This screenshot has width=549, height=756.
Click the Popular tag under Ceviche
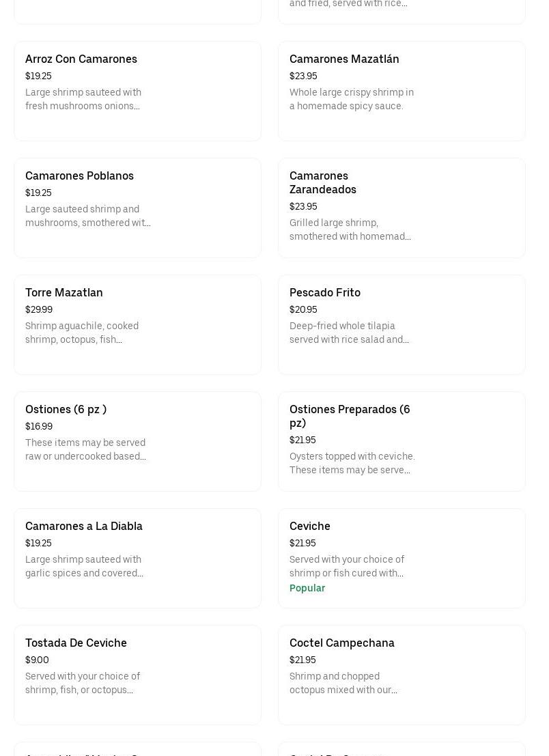click(x=307, y=588)
